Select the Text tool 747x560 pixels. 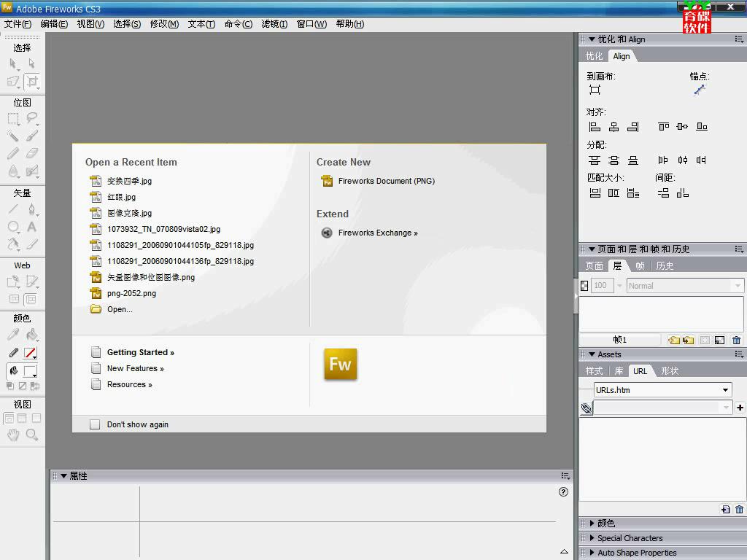(x=31, y=227)
